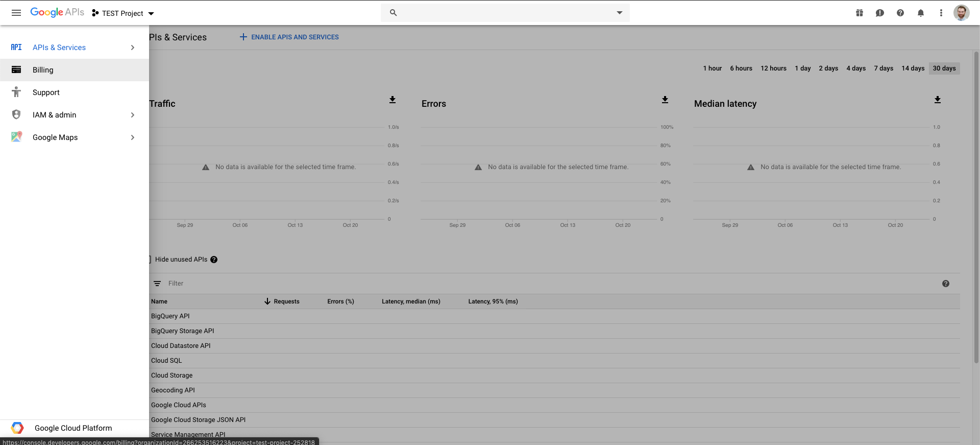
Task: Sort the table by Name column
Action: [x=159, y=301]
